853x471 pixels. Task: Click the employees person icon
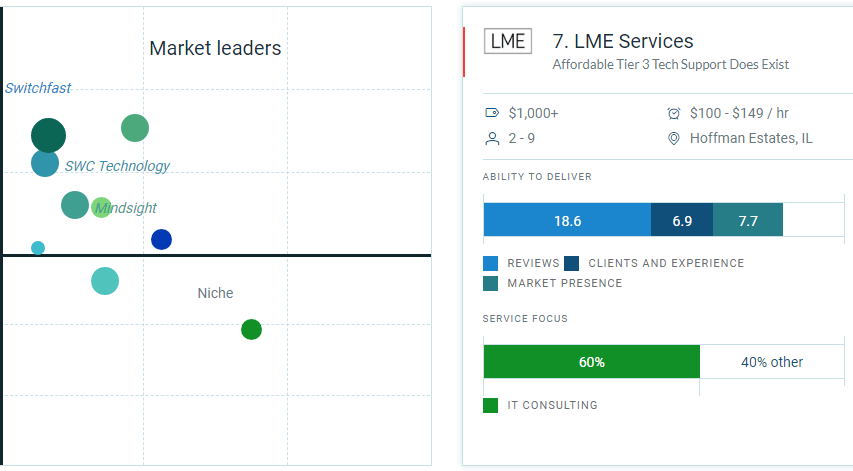click(492, 139)
